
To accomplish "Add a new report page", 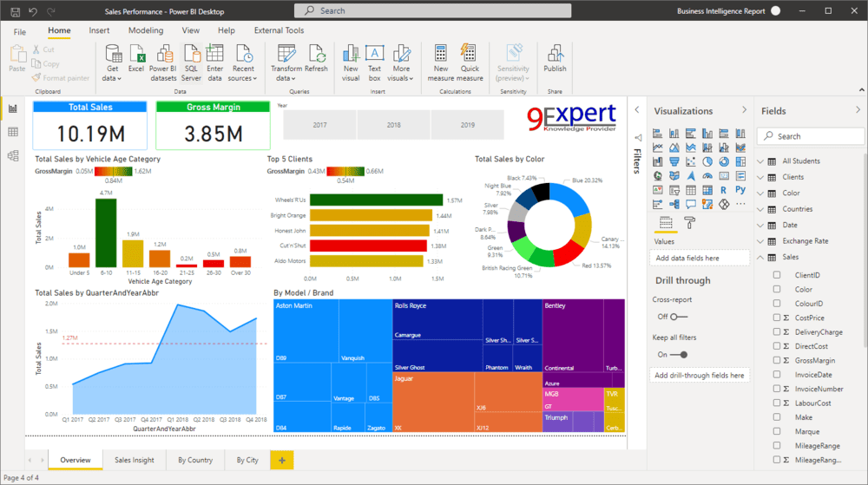I will click(282, 460).
